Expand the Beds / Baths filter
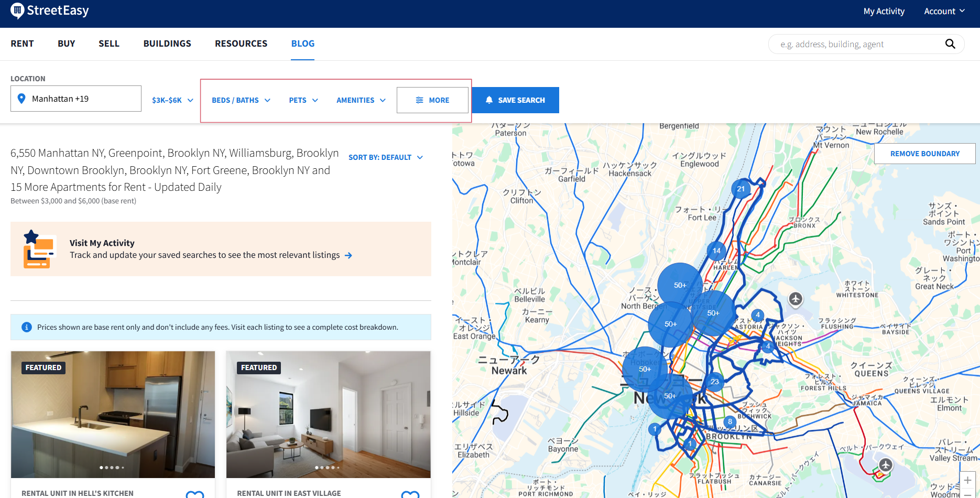The image size is (980, 498). (241, 100)
